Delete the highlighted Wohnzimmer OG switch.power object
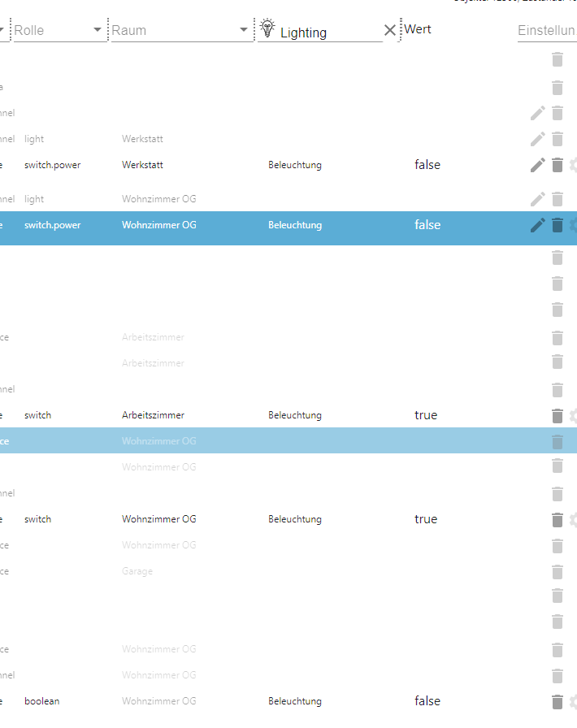 [557, 225]
